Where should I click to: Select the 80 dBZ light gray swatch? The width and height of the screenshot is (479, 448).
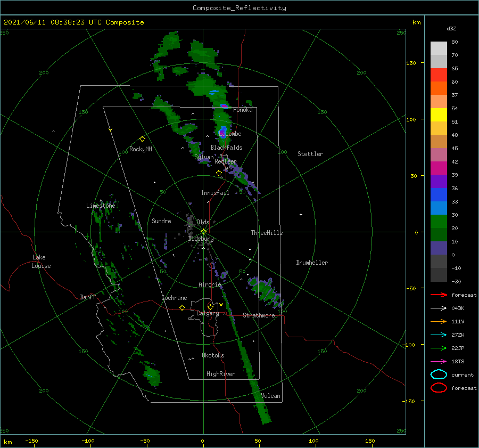click(439, 48)
